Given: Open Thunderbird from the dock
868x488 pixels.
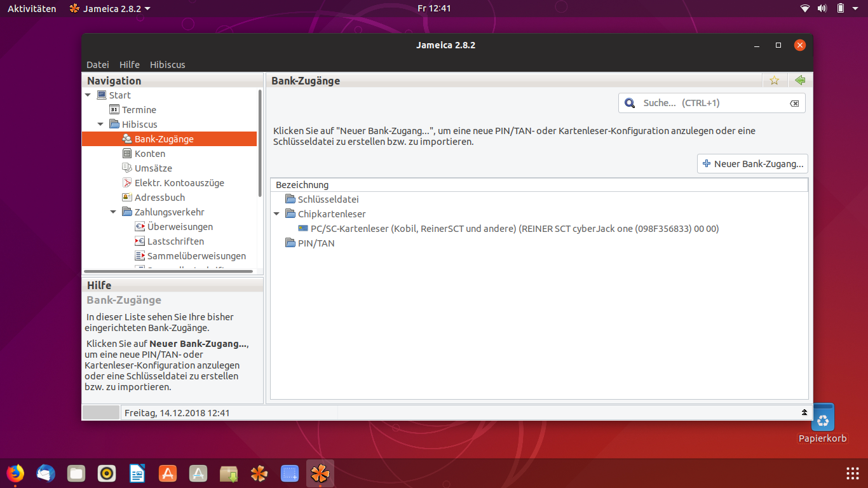Looking at the screenshot, I should [46, 473].
